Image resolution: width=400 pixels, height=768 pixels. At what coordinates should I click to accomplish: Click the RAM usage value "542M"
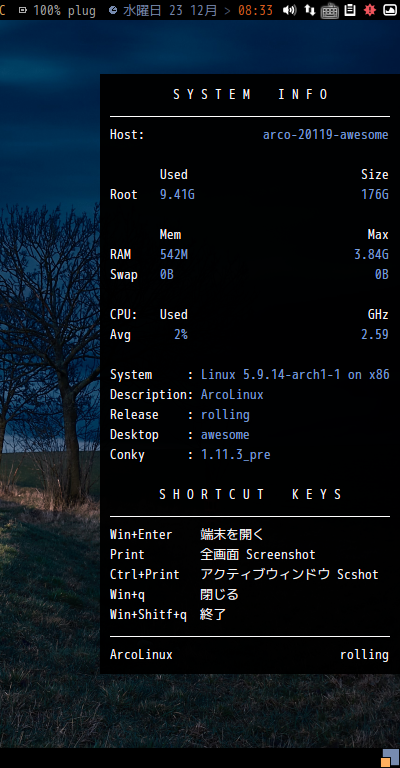click(x=174, y=255)
